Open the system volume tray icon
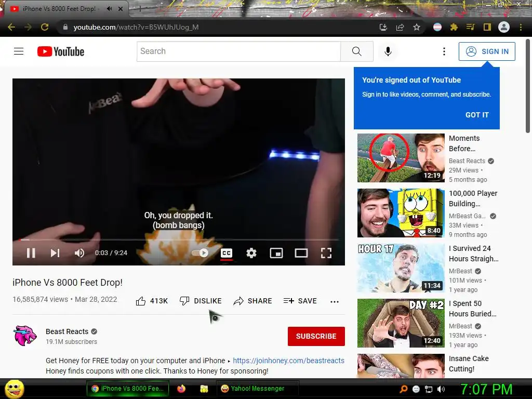The height and width of the screenshot is (399, 532). 441,389
